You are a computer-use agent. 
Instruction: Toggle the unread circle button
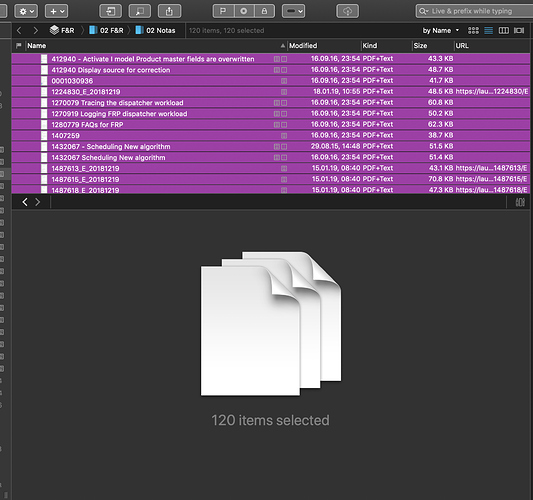244,11
